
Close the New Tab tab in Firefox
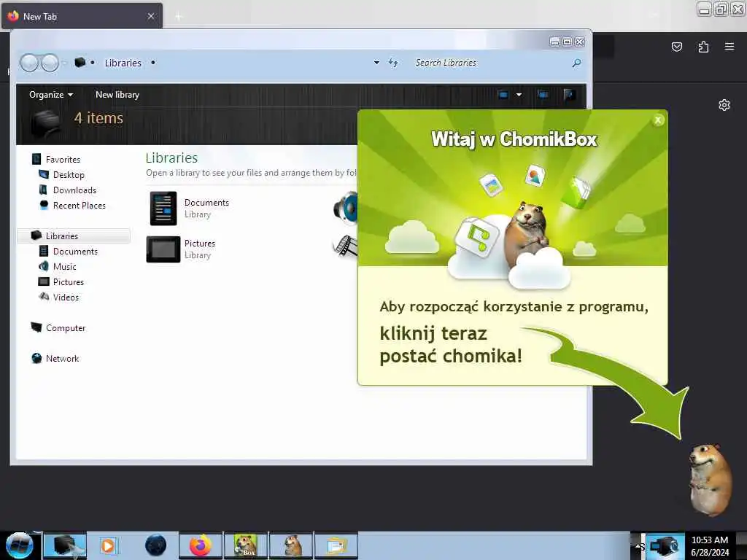150,16
